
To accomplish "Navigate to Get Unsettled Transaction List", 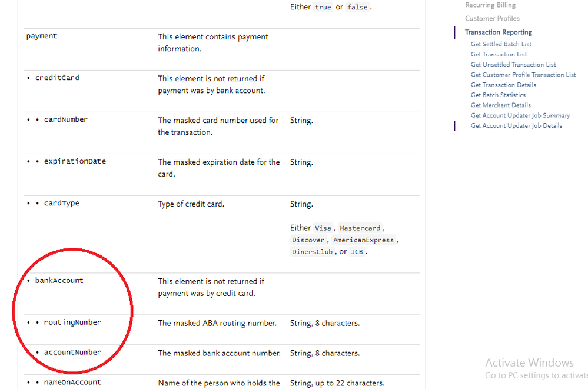I will click(513, 65).
